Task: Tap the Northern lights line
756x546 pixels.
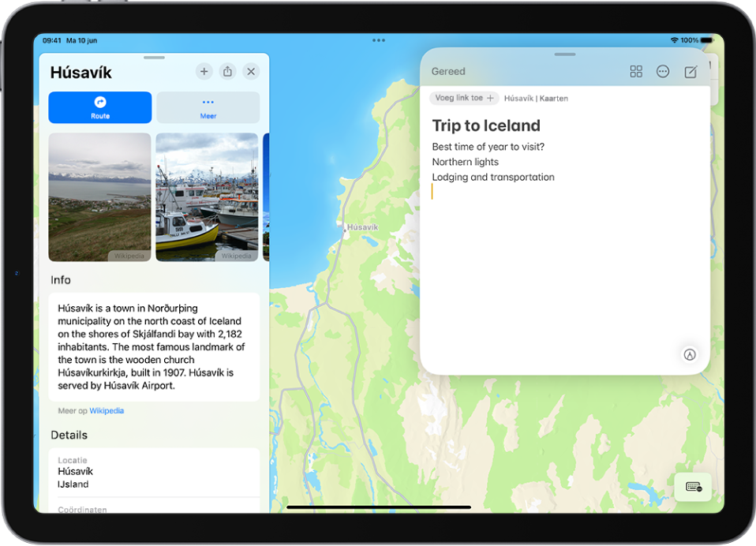Action: 466,162
